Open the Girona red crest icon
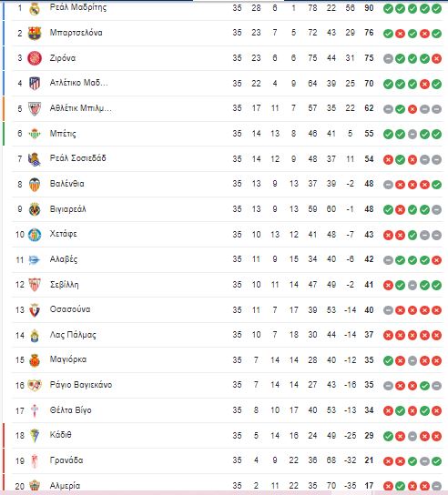Image resolution: width=448 pixels, height=495 pixels. pyautogui.click(x=35, y=58)
